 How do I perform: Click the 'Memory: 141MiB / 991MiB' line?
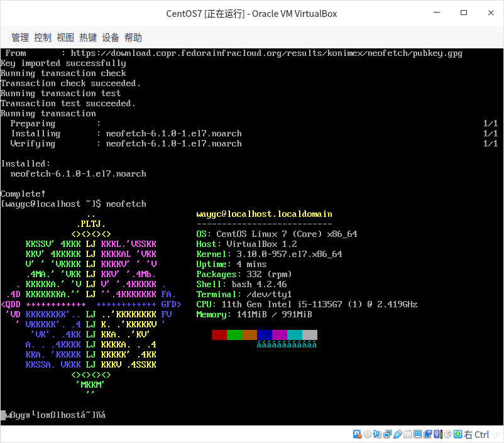[x=255, y=314]
